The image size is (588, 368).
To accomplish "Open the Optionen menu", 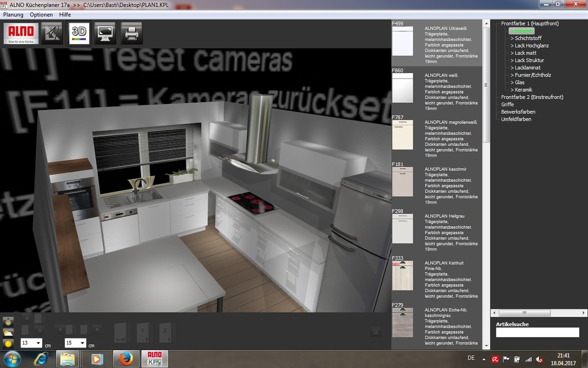I will tap(41, 15).
